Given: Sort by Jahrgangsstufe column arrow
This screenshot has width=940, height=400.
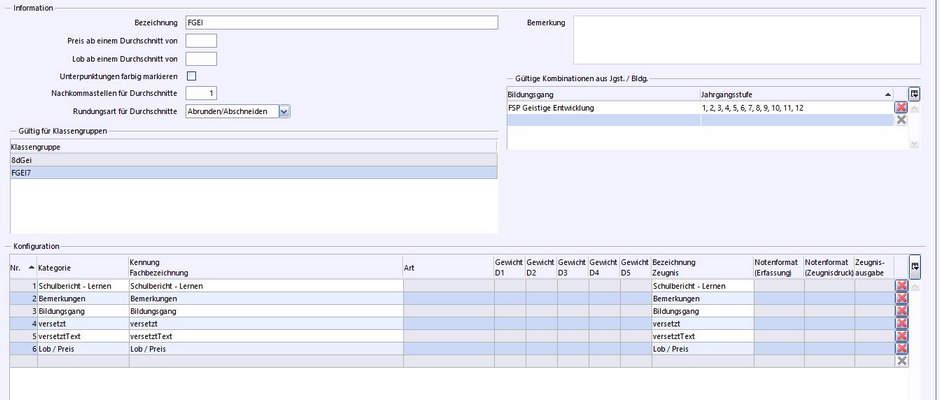Looking at the screenshot, I should pyautogui.click(x=888, y=94).
